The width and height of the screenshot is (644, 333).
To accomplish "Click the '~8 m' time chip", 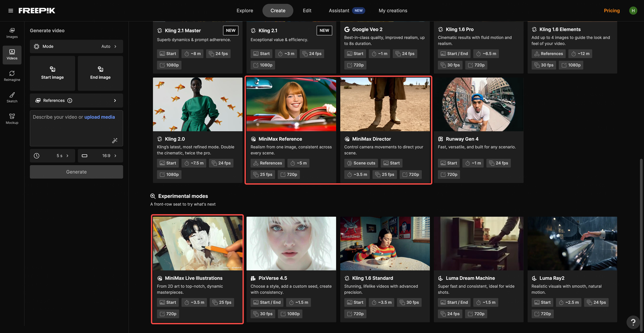I will click(192, 54).
